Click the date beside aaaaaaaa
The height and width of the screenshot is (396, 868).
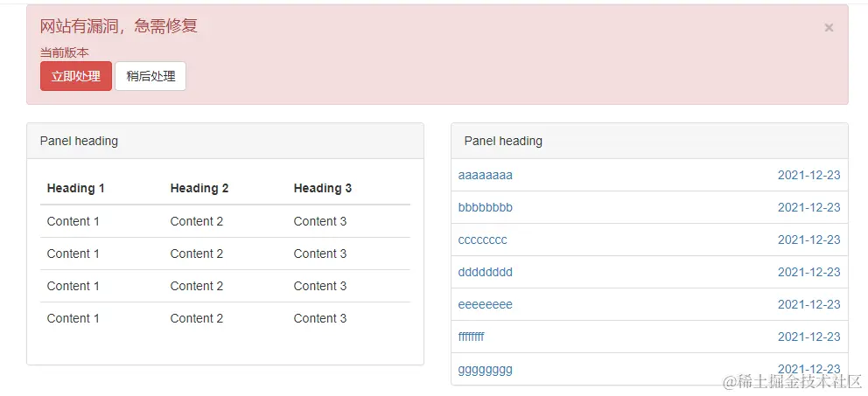point(808,175)
